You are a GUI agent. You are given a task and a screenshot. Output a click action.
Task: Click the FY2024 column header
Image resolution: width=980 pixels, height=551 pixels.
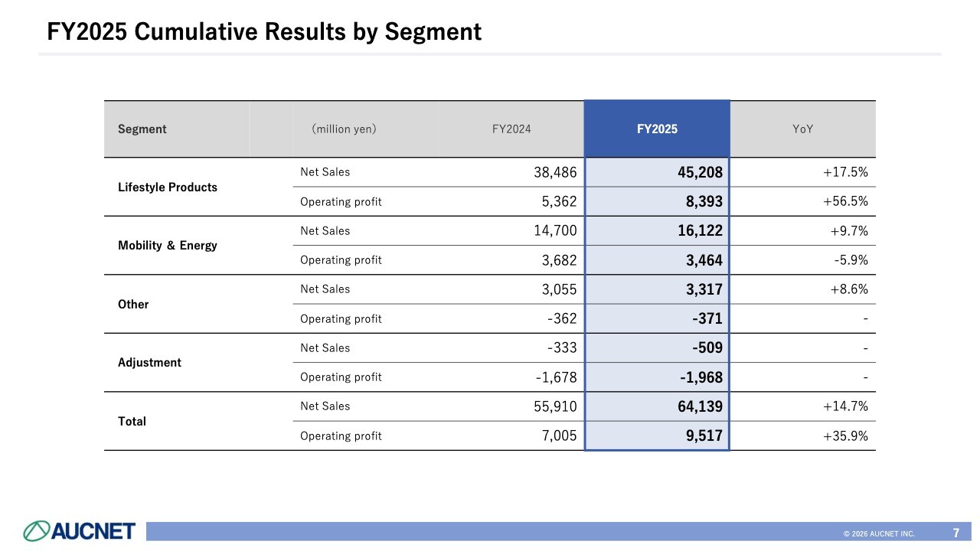[511, 129]
